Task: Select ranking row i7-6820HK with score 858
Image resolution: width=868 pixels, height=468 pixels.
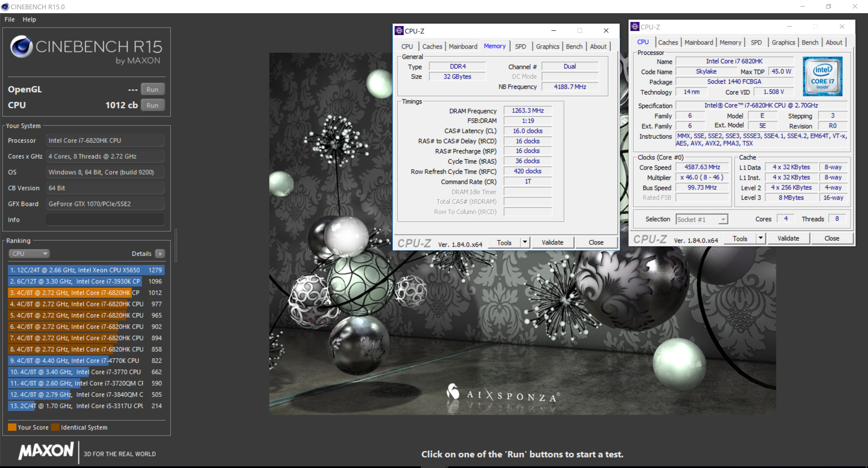Action: pyautogui.click(x=86, y=349)
